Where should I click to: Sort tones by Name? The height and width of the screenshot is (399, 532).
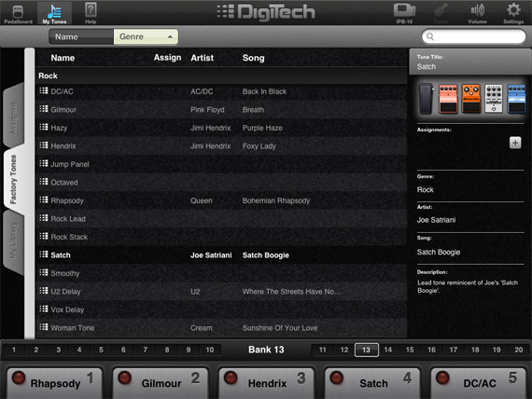coord(81,36)
